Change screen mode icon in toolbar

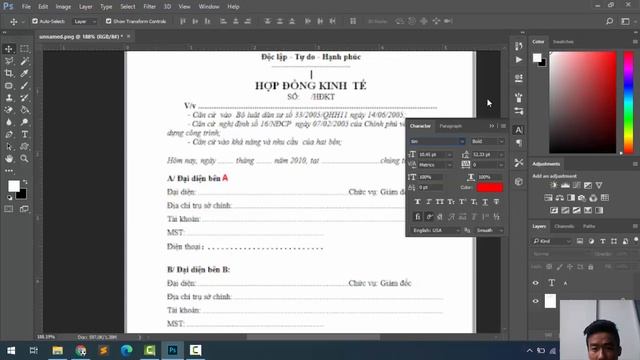click(x=24, y=209)
